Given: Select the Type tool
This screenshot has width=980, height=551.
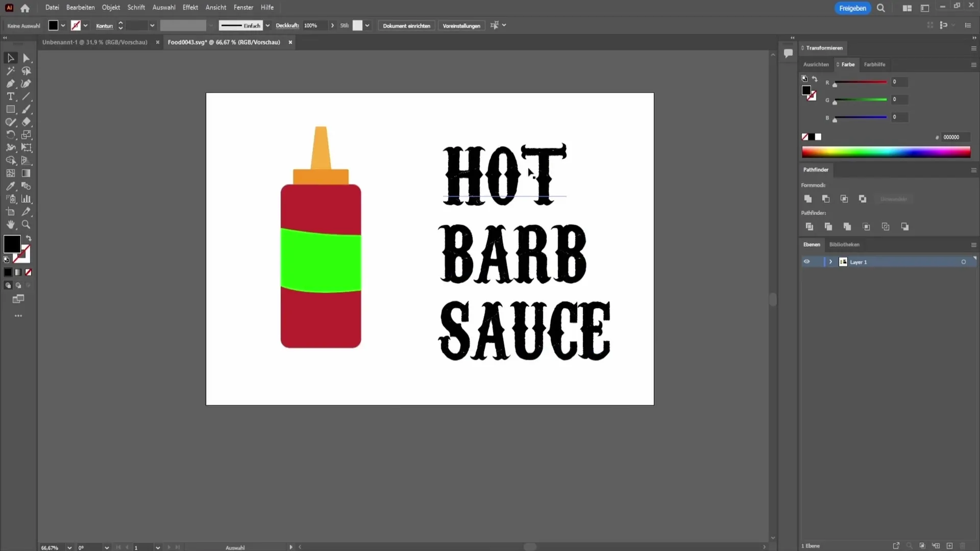Looking at the screenshot, I should coord(10,96).
